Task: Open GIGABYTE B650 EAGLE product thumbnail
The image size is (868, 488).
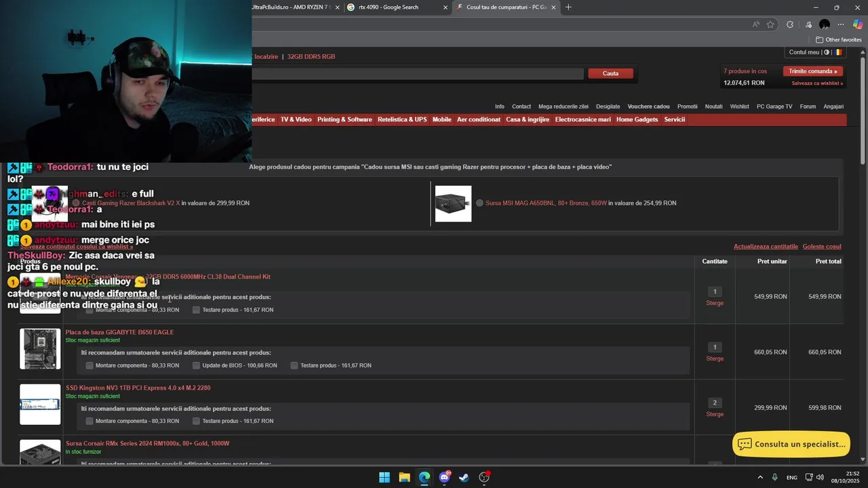Action: click(40, 349)
